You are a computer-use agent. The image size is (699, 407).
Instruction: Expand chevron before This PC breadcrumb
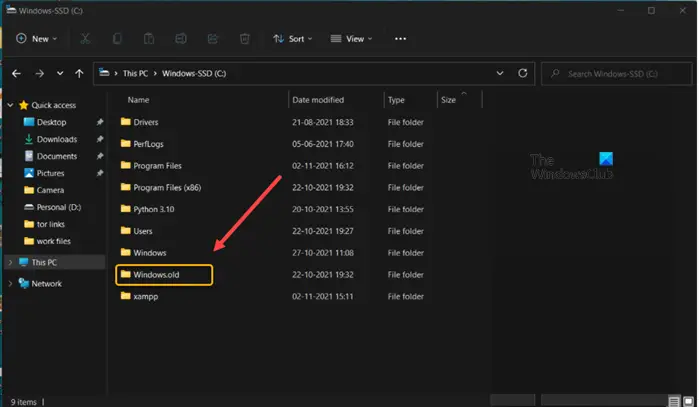116,73
